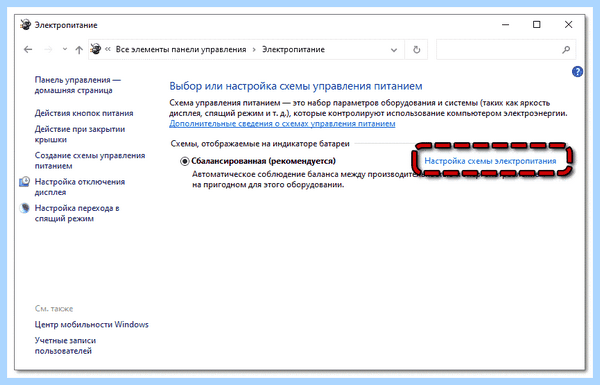This screenshot has height=385, width=600.
Task: Click Электропитание title bar icon
Action: pos(26,24)
